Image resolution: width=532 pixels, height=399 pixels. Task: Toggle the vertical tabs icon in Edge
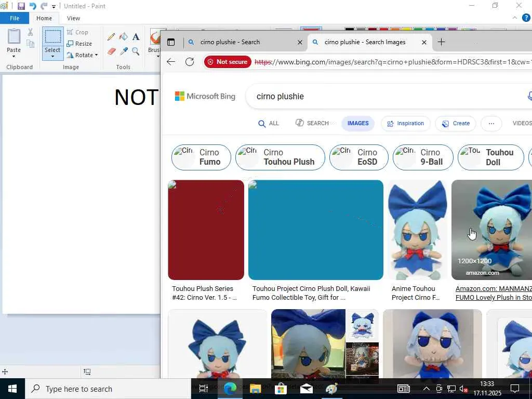pos(171,42)
